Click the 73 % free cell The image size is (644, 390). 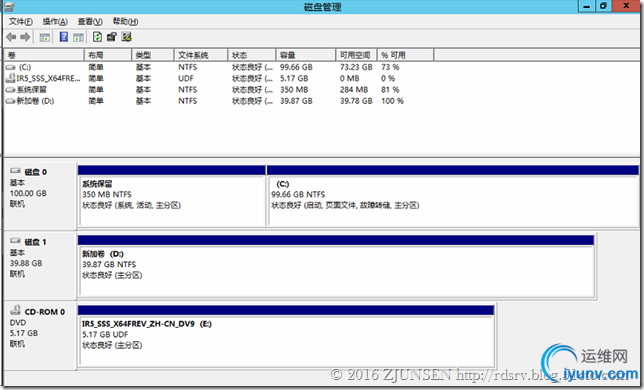click(390, 67)
